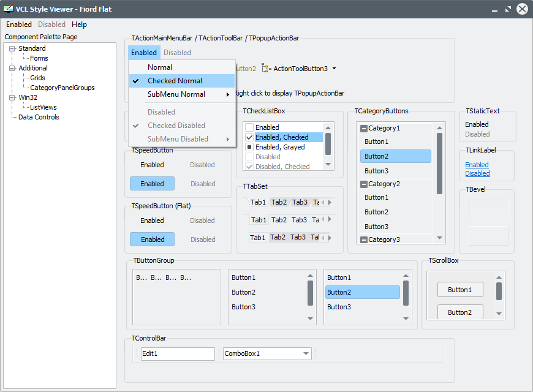533x392 pixels.
Task: Open the SubMenu Normal submenu arrow
Action: 228,94
